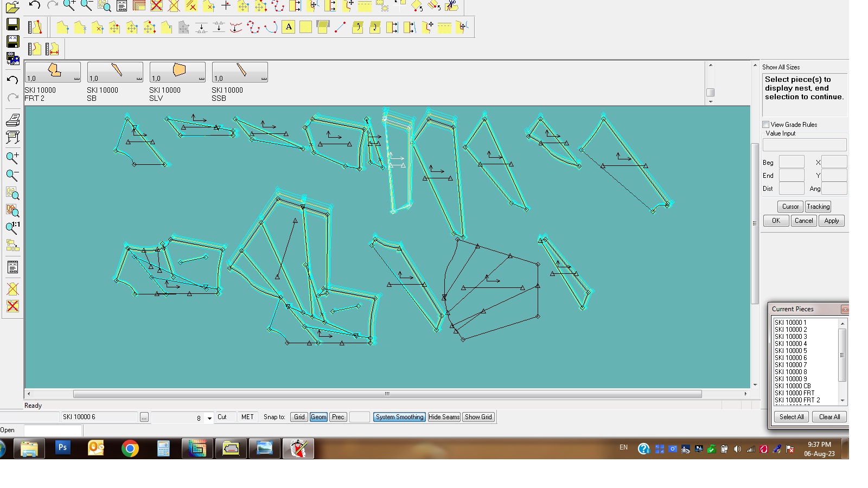Viewport: 868px width, 488px height.
Task: Select SKI 10000 5 in Current Pieces list
Action: tap(790, 351)
